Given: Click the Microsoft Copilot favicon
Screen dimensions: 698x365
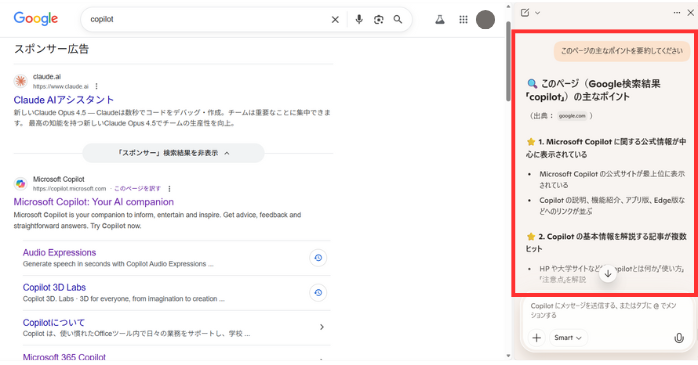Looking at the screenshot, I should [20, 183].
